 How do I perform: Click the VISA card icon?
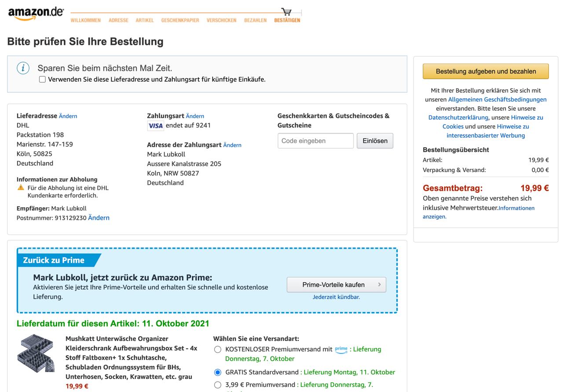pyautogui.click(x=155, y=126)
